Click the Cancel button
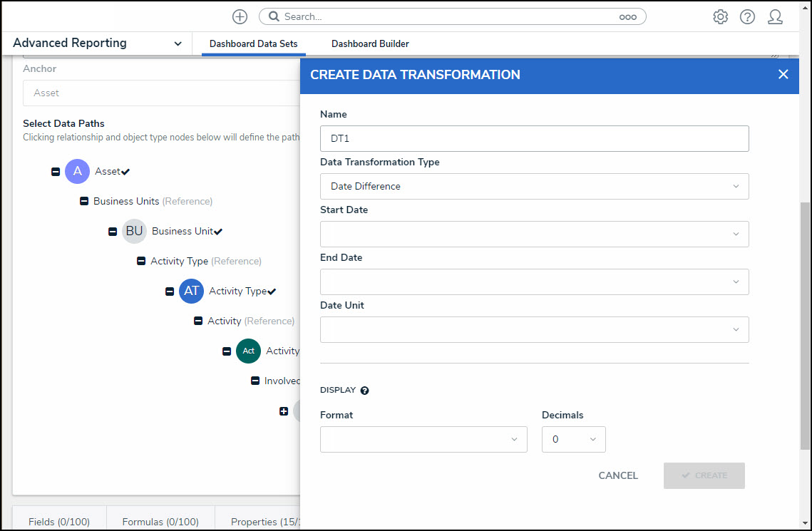The width and height of the screenshot is (812, 531). click(618, 475)
